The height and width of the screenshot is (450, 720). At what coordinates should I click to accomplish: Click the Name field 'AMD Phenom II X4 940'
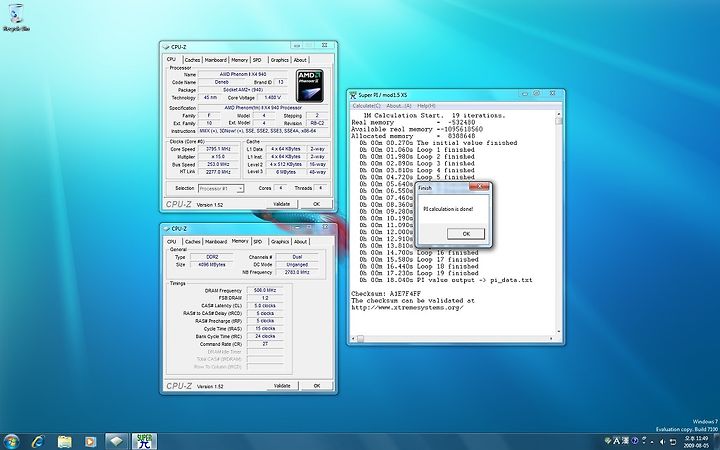[x=242, y=74]
